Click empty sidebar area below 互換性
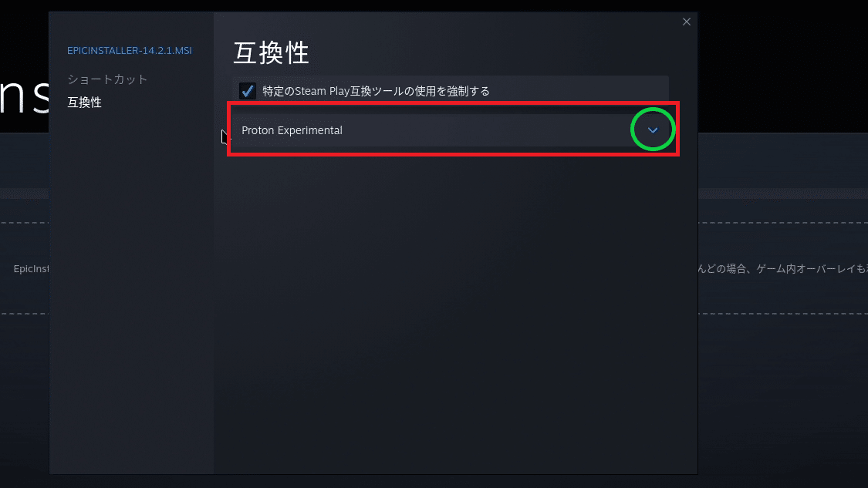 tap(131, 288)
